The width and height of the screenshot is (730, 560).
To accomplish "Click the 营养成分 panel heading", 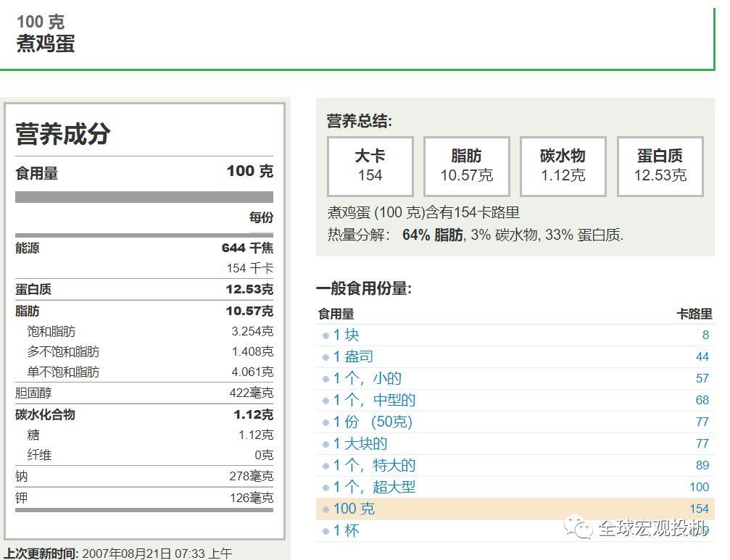I will point(63,133).
